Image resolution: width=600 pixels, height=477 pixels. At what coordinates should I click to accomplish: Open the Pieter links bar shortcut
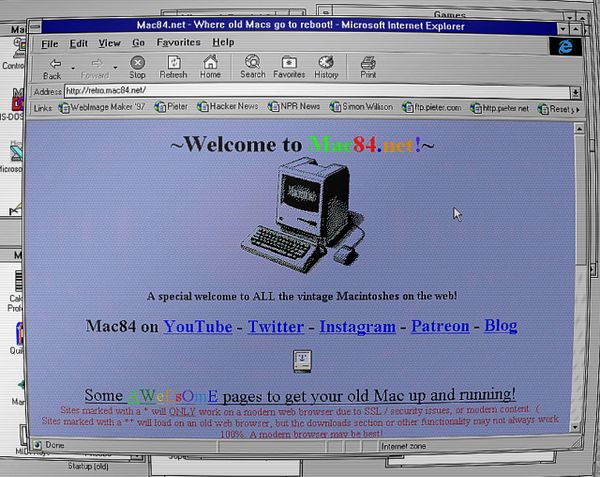(x=171, y=107)
